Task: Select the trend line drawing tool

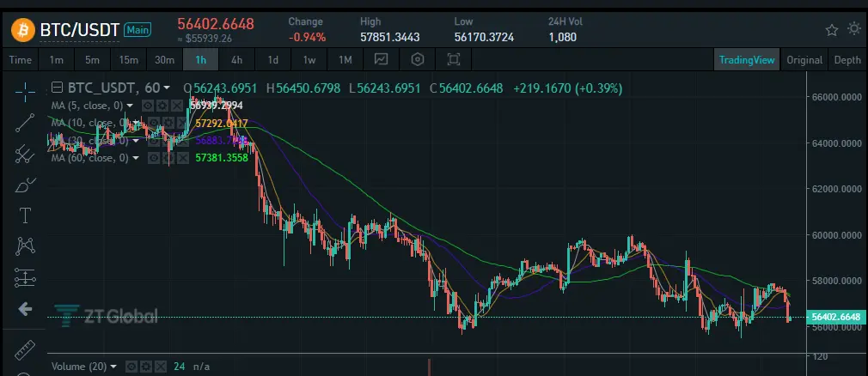Action: tap(25, 123)
